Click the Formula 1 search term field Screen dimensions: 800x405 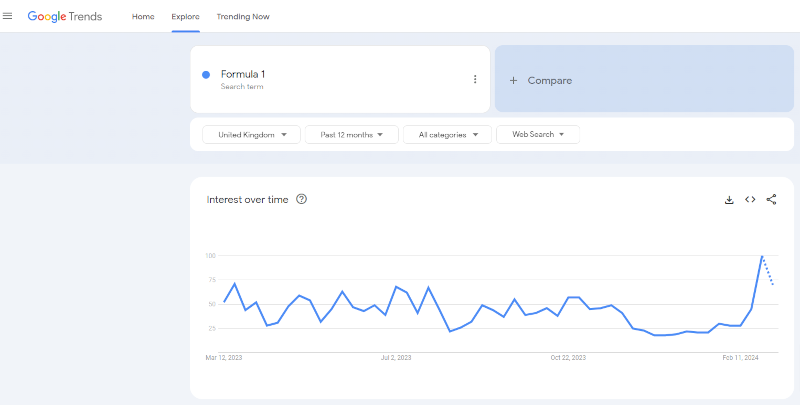click(x=340, y=79)
